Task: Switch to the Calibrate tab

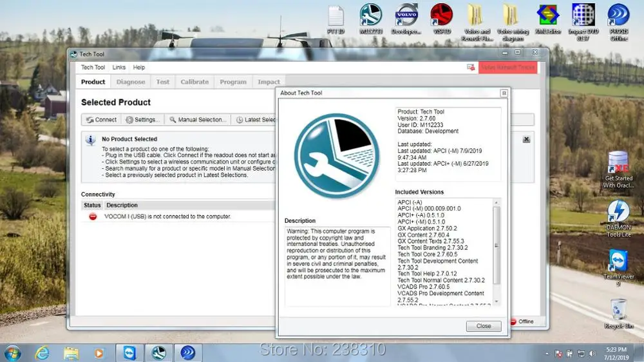Action: point(194,82)
